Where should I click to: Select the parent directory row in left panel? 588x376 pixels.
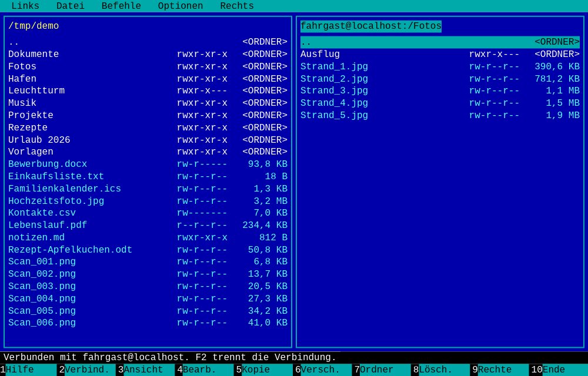coord(148,42)
